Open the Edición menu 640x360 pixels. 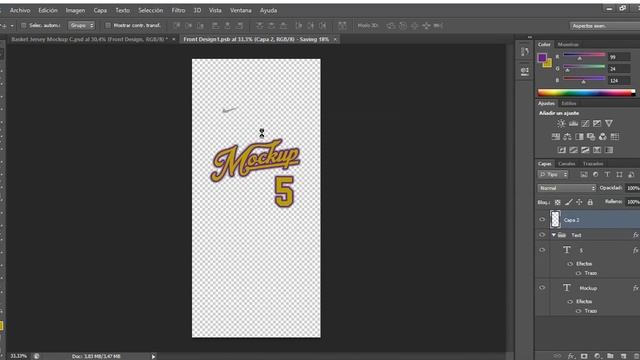pyautogui.click(x=48, y=10)
